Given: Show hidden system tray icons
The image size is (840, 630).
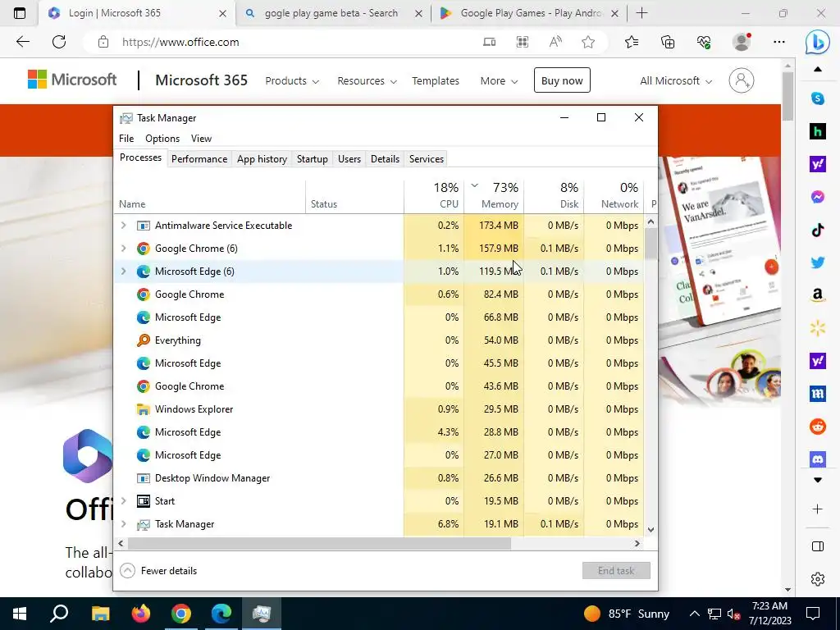Looking at the screenshot, I should click(x=694, y=614).
